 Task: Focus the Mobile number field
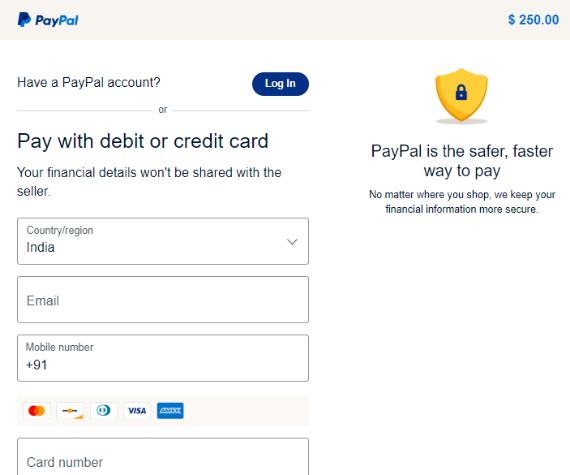pyautogui.click(x=163, y=358)
